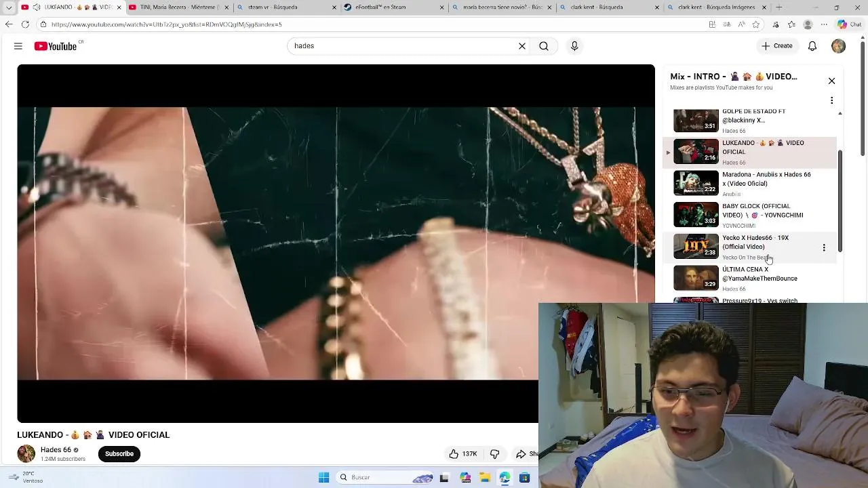
Task: Subscribe to Hades 66 channel
Action: (119, 454)
